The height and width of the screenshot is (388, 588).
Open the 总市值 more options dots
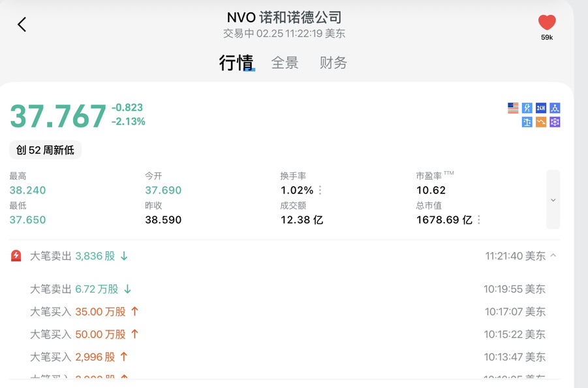[479, 220]
